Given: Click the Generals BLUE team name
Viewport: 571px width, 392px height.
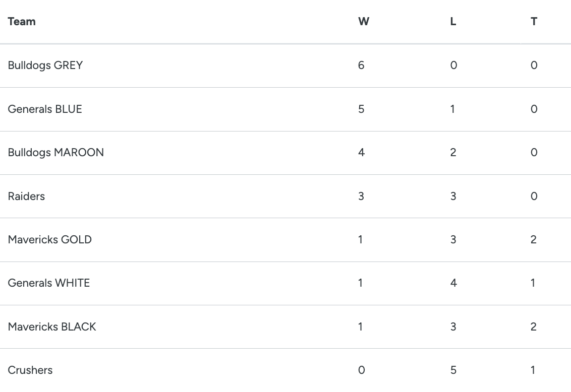Looking at the screenshot, I should coord(45,109).
